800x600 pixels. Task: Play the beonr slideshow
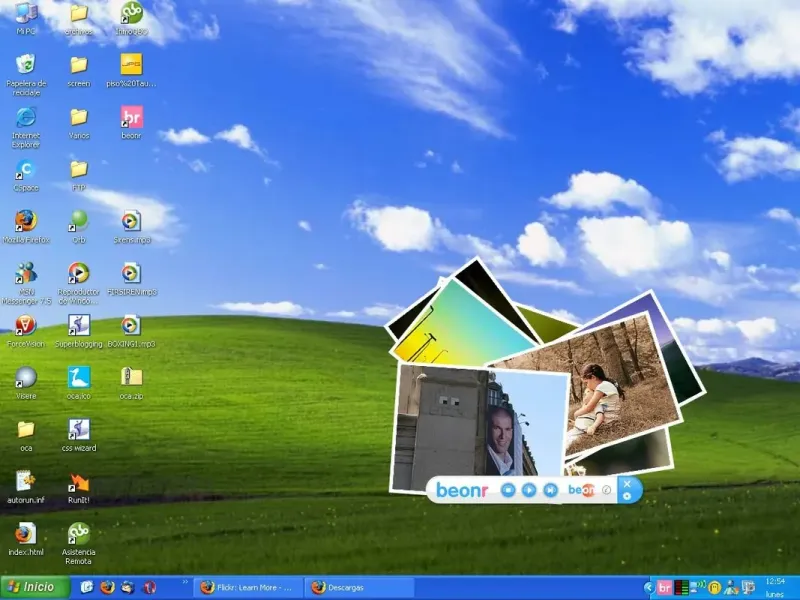click(x=529, y=490)
